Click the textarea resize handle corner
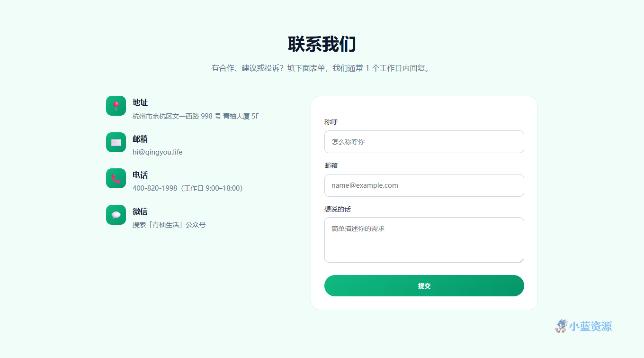644x358 pixels. click(521, 259)
